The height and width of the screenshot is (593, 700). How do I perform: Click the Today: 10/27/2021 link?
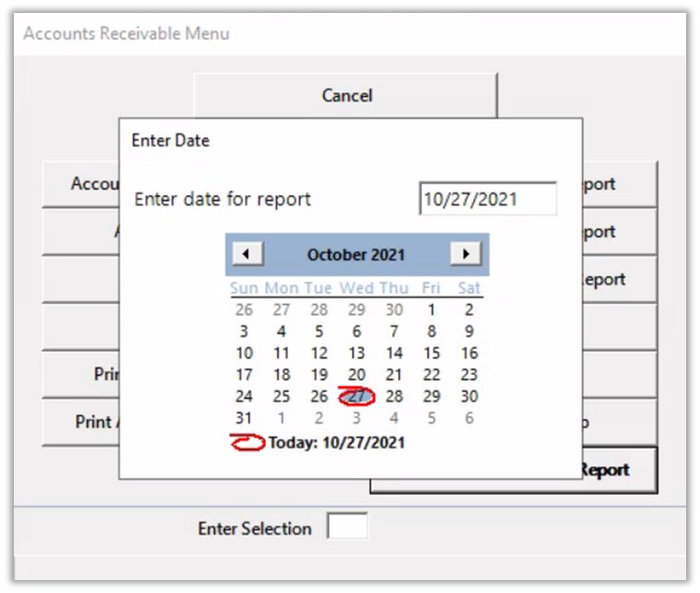click(x=336, y=442)
